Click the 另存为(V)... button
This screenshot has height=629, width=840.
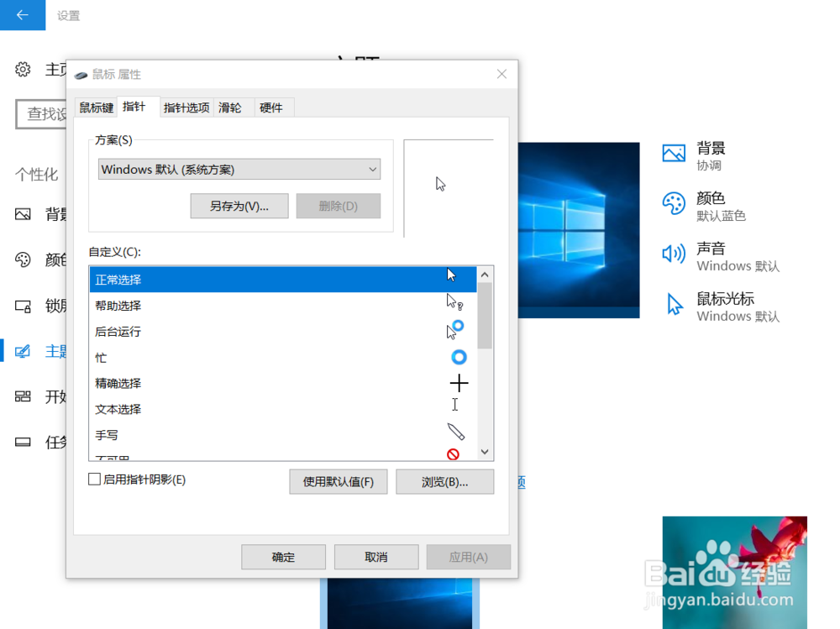[239, 207]
